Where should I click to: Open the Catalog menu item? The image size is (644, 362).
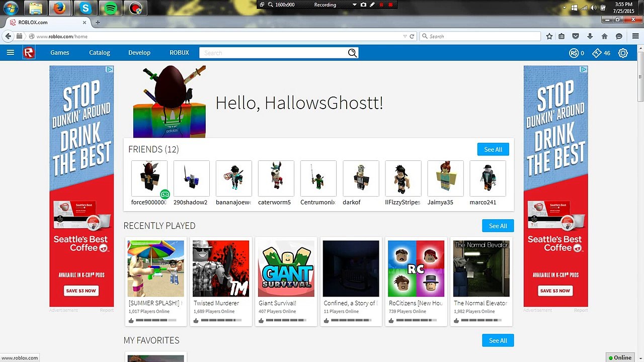(100, 53)
